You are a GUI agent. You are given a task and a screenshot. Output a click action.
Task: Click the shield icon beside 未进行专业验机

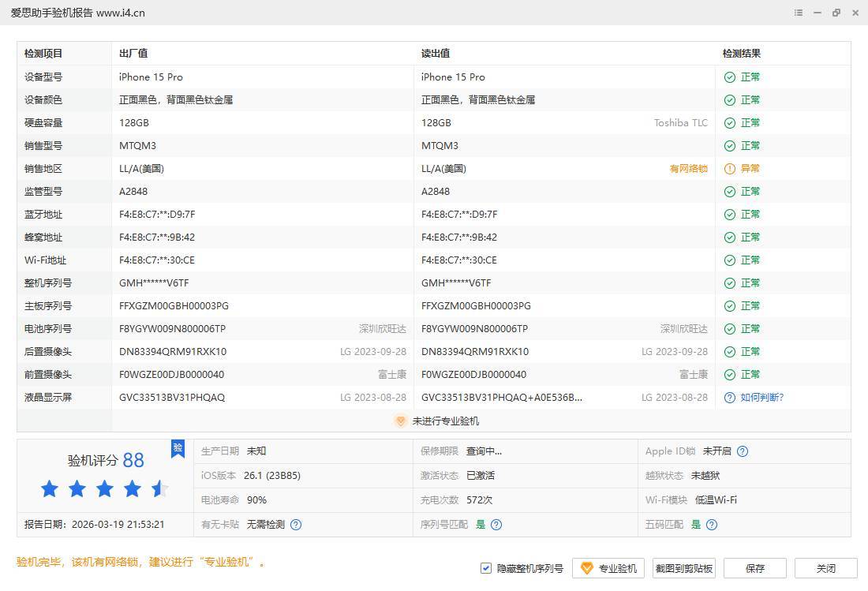(400, 421)
